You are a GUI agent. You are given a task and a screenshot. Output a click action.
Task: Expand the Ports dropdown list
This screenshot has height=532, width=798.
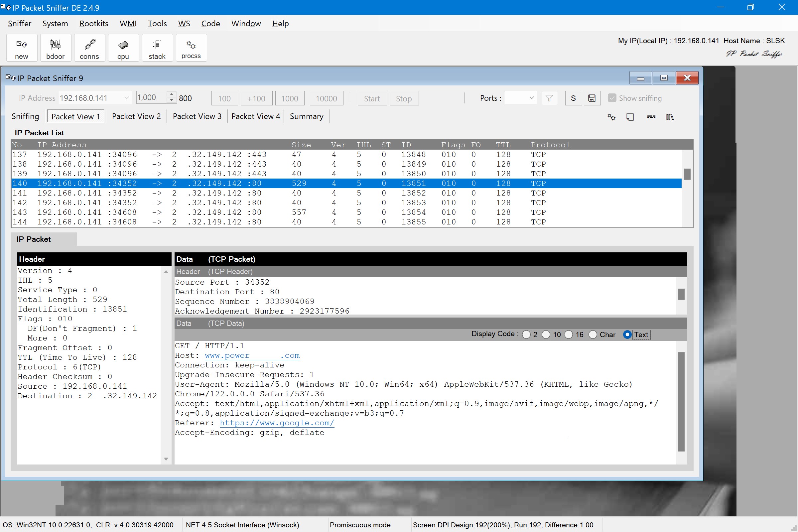click(x=532, y=98)
